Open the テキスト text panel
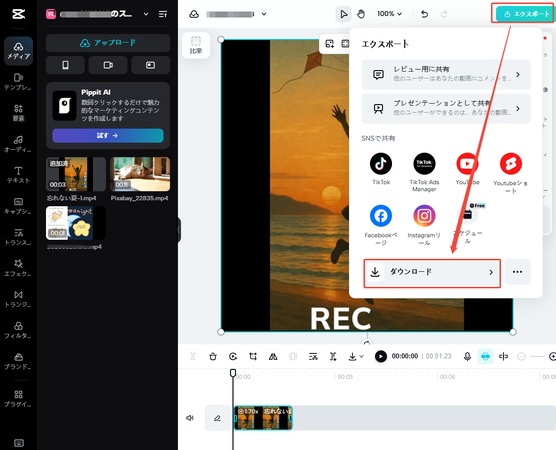 18,175
